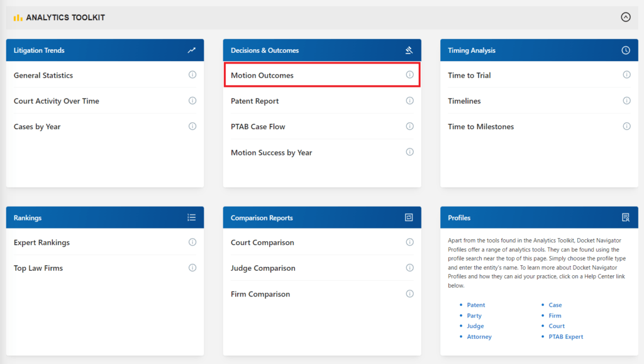This screenshot has height=364, width=644.
Task: Click info icon beside PTAB Case Flow
Action: (x=409, y=127)
